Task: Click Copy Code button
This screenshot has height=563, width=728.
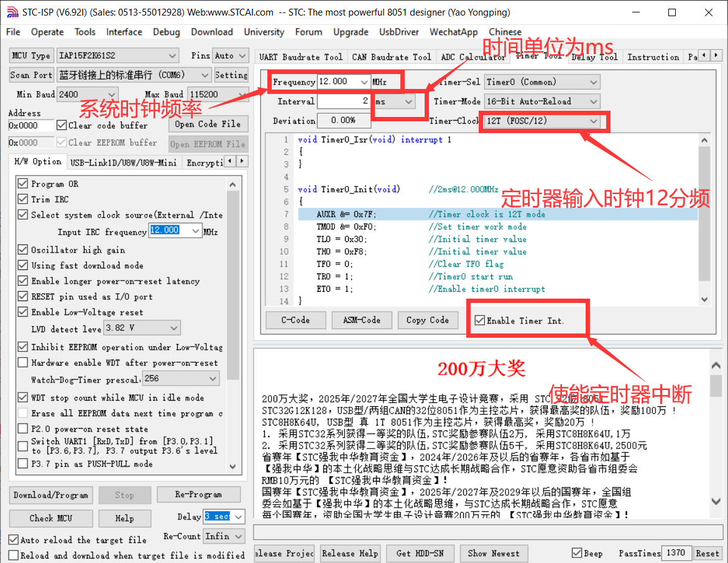Action: click(x=428, y=320)
